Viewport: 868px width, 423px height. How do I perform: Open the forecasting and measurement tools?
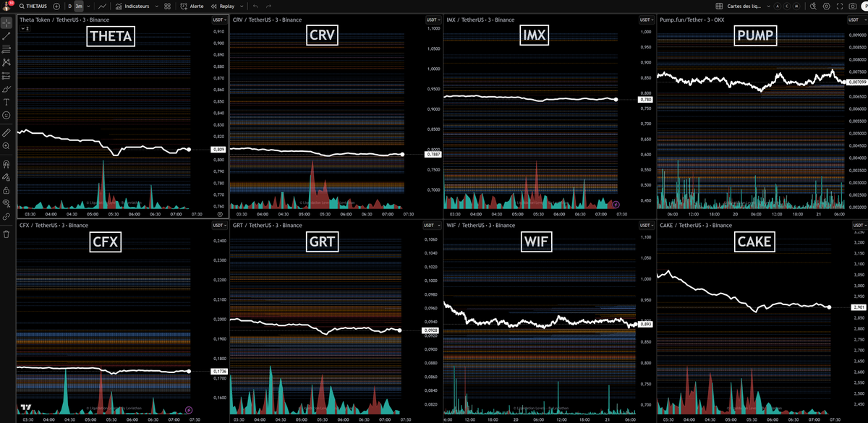pyautogui.click(x=6, y=75)
